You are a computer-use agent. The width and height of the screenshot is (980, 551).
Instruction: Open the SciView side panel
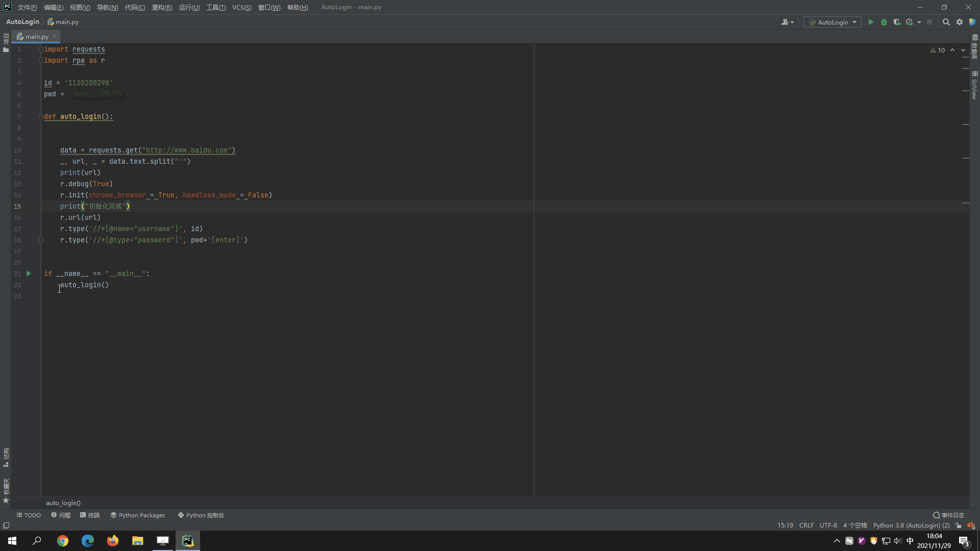[x=974, y=86]
